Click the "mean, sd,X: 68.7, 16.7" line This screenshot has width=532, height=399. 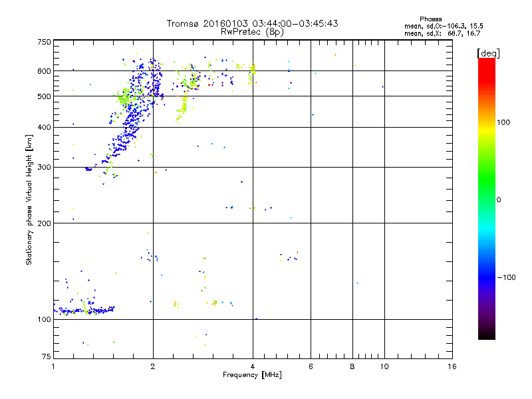click(442, 33)
